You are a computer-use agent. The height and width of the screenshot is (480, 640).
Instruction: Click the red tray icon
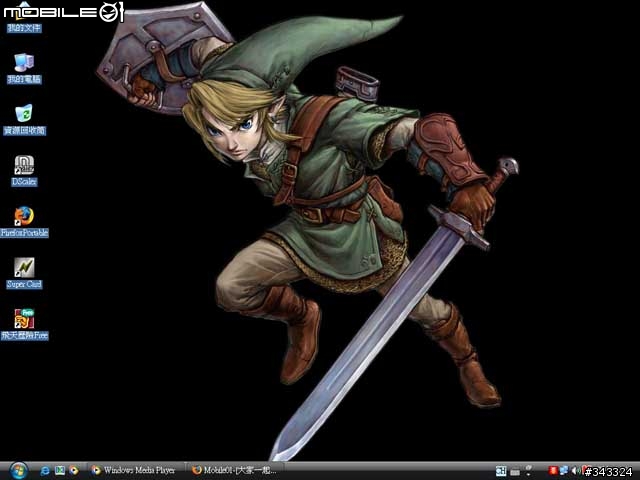[x=553, y=471]
